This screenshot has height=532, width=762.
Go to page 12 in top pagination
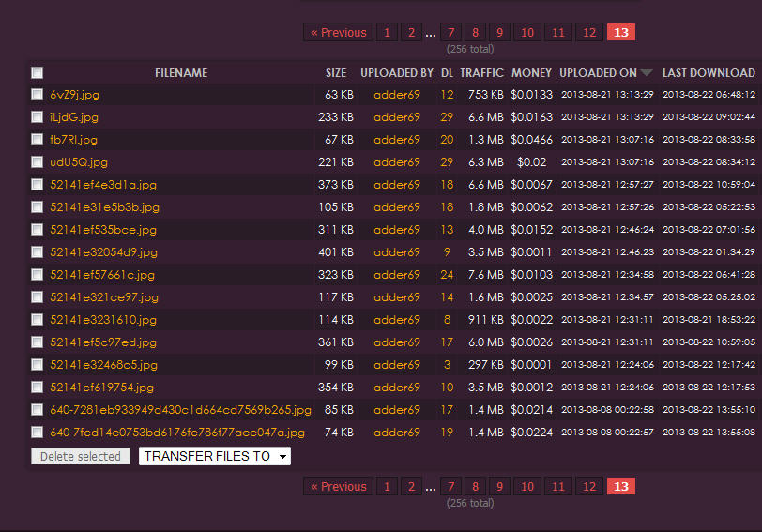pos(588,33)
